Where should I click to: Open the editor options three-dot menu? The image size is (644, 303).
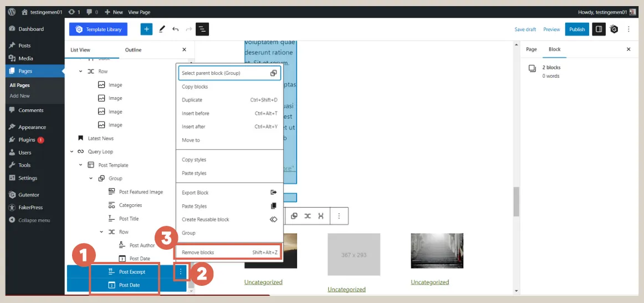(x=628, y=29)
